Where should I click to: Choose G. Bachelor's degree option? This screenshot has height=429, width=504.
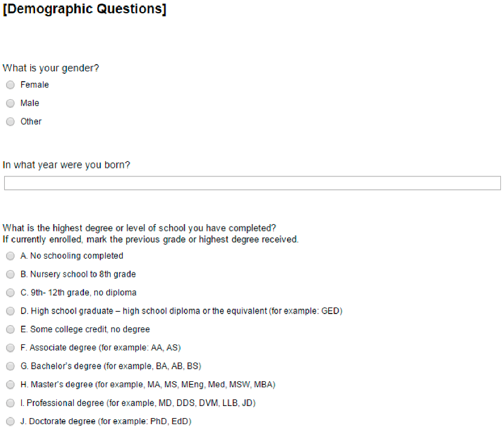[x=10, y=366]
